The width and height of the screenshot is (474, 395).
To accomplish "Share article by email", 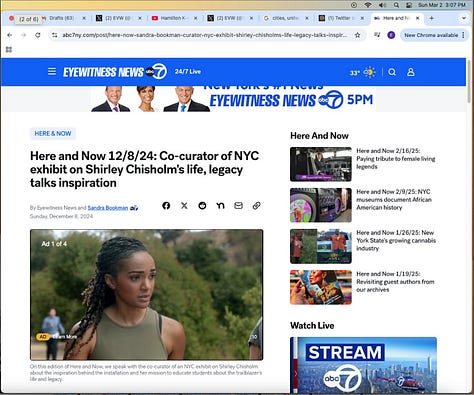I will click(x=238, y=206).
